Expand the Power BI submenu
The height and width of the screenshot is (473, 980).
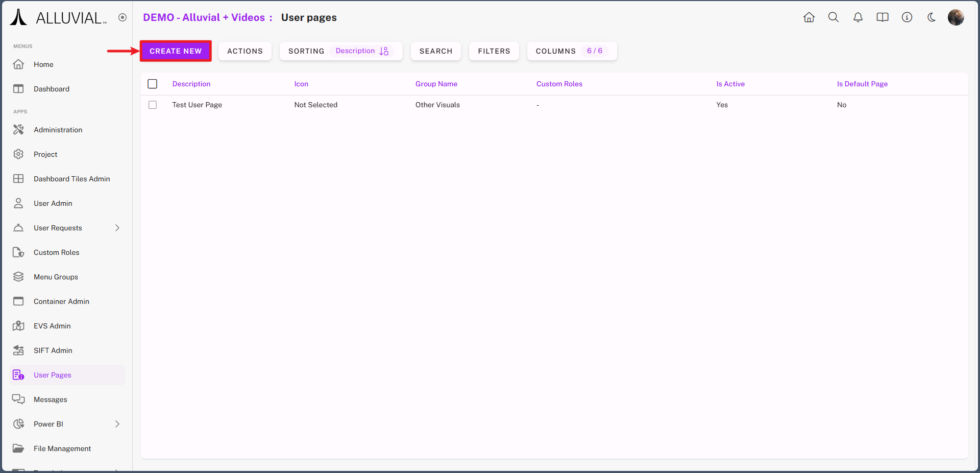pos(117,424)
